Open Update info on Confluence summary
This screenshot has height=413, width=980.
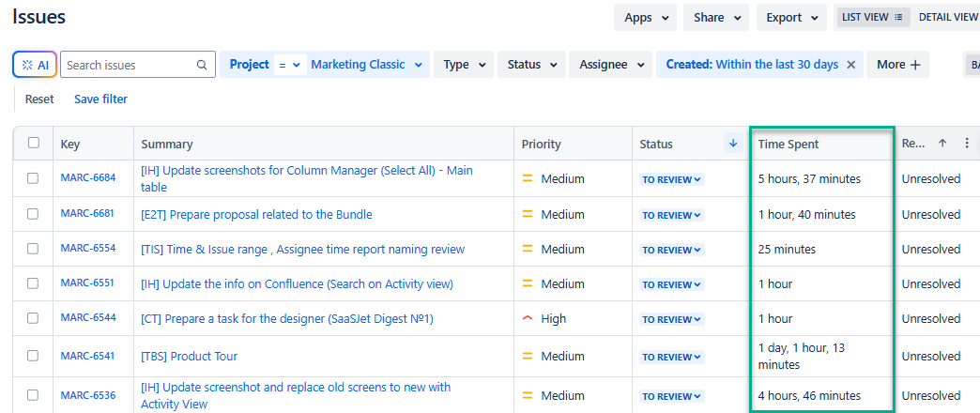[297, 283]
